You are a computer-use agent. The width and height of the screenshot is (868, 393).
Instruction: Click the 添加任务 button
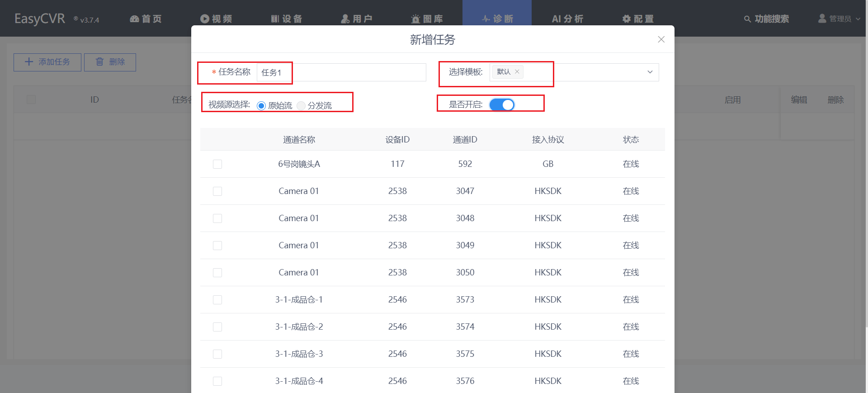47,62
